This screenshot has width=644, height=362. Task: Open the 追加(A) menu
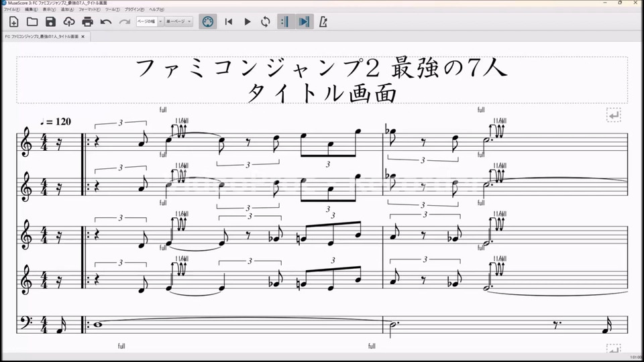(x=67, y=9)
